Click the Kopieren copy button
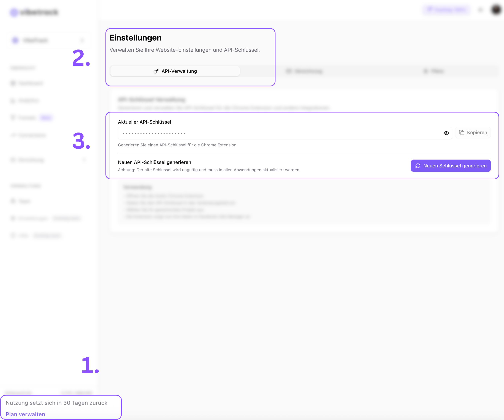The height and width of the screenshot is (420, 504). pos(473,133)
